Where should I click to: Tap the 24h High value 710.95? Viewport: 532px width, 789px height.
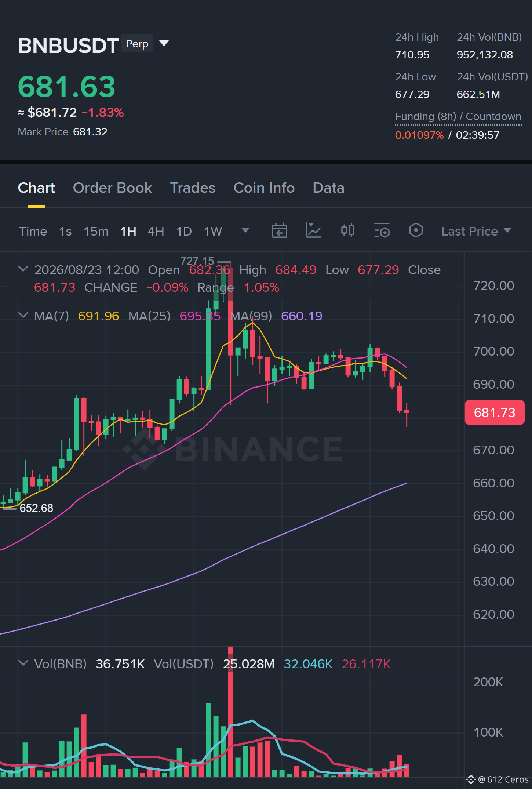point(412,55)
